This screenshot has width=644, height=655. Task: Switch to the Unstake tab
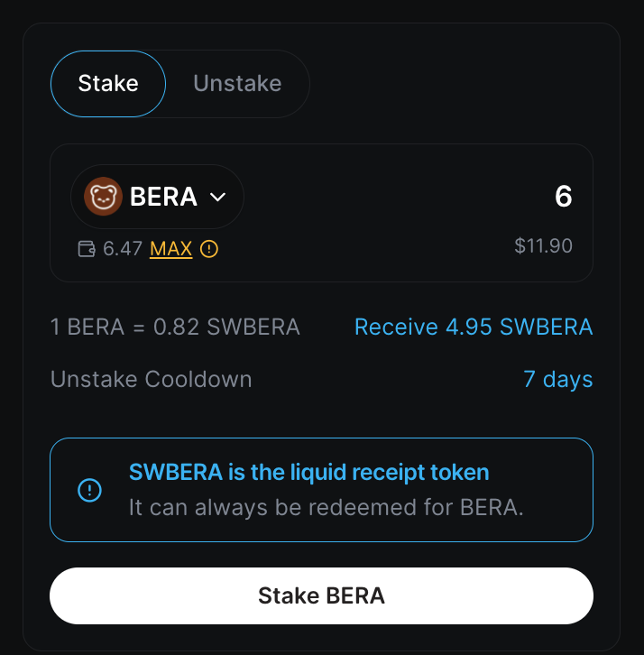pyautogui.click(x=237, y=84)
